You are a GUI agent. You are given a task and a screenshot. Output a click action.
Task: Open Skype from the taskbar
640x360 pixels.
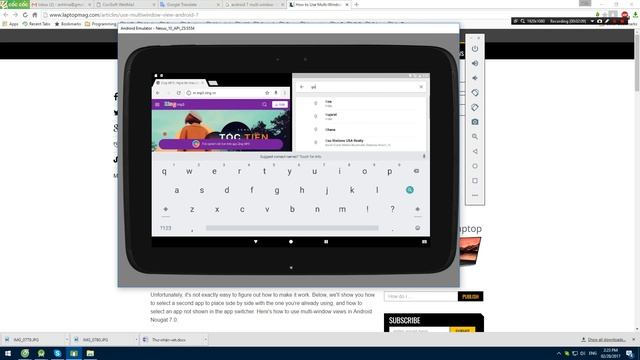click(x=57, y=353)
